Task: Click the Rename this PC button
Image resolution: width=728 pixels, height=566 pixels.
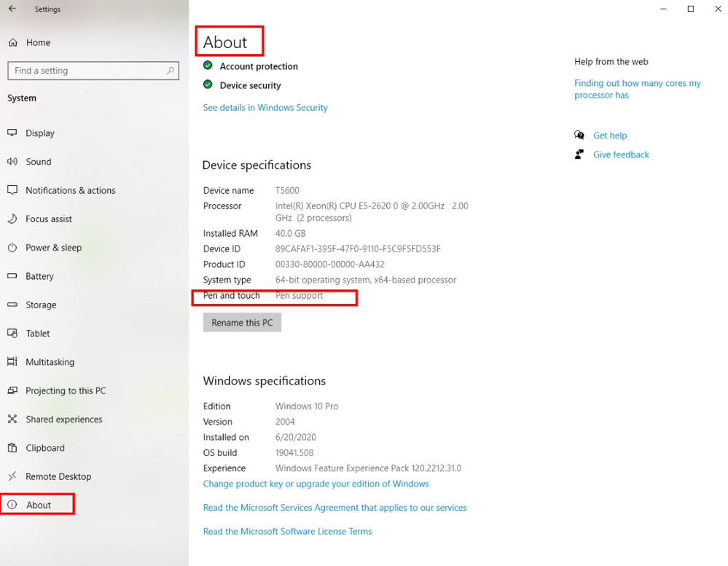Action: pos(242,323)
